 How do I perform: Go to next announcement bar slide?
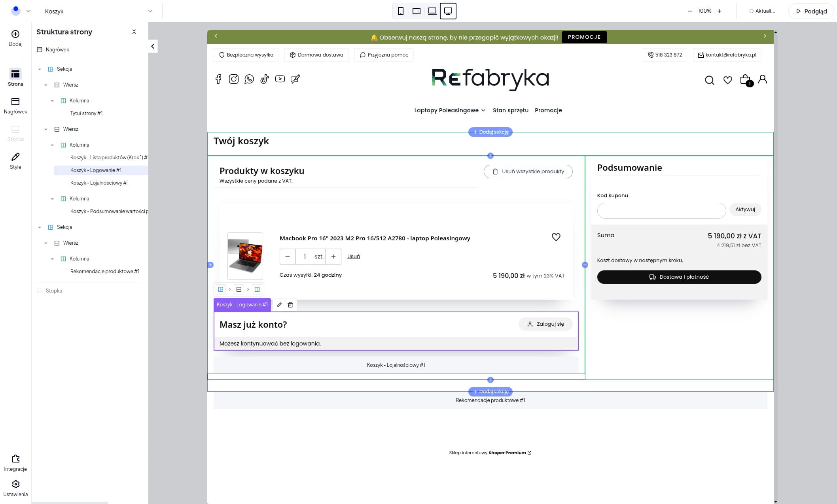(765, 36)
